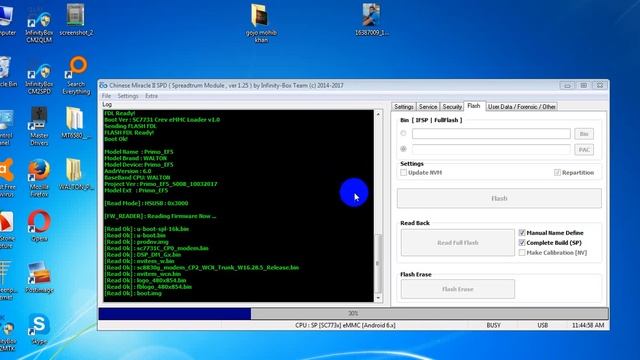The height and width of the screenshot is (360, 640).
Task: Launch Search Everything shortcut
Action: pos(76,76)
